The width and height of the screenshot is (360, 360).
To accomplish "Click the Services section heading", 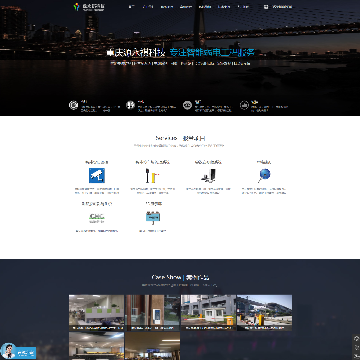I will [180, 138].
